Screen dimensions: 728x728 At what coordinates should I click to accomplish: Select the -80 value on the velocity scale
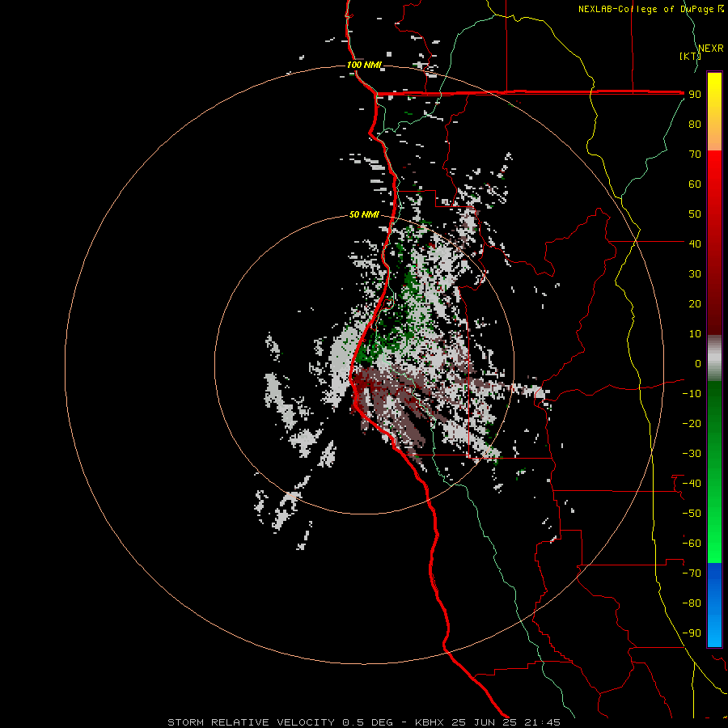pos(692,603)
